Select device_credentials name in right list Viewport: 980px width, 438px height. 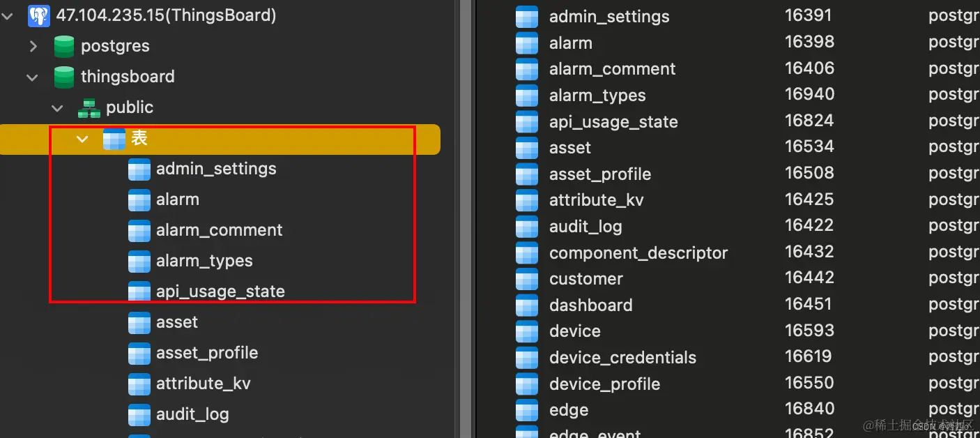pos(622,358)
